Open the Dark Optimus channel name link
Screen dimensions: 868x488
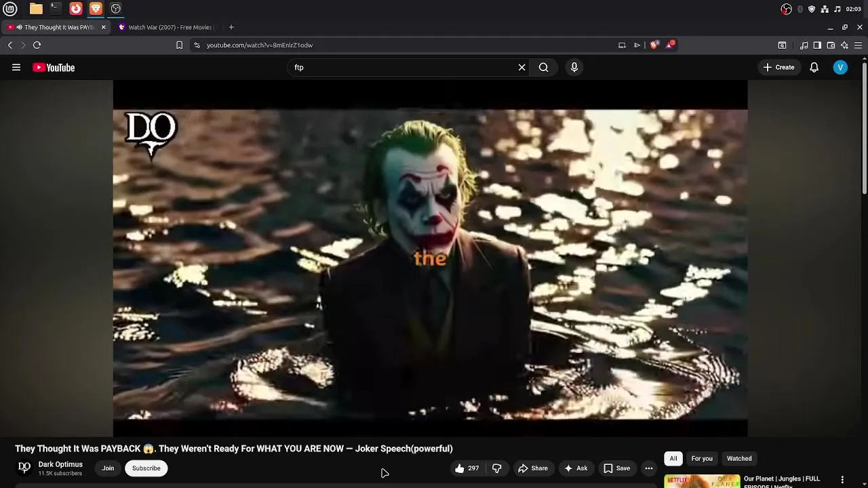[60, 464]
